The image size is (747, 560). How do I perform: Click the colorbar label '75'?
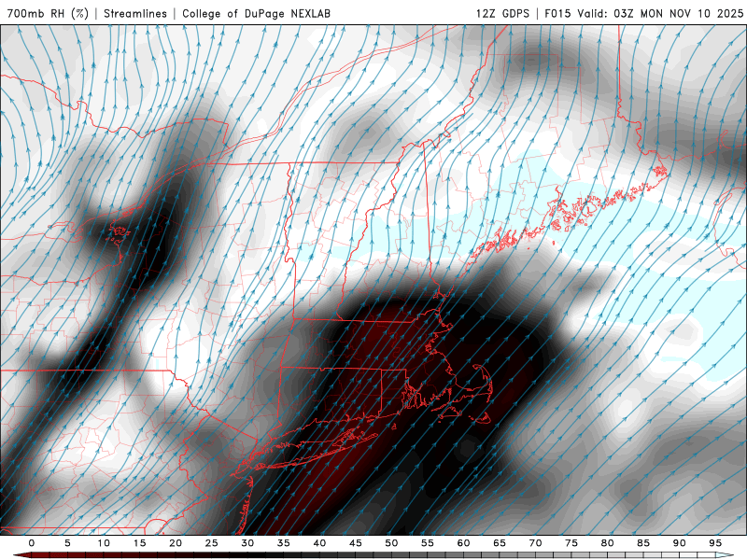tap(571, 543)
